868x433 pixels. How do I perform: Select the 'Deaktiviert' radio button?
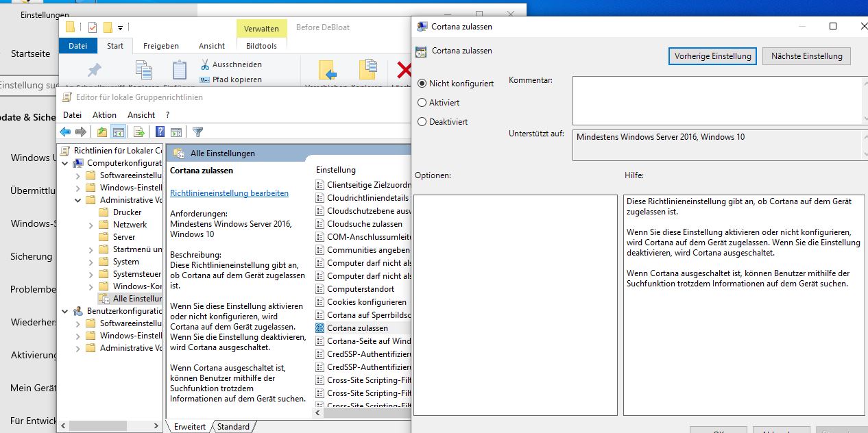click(x=422, y=122)
